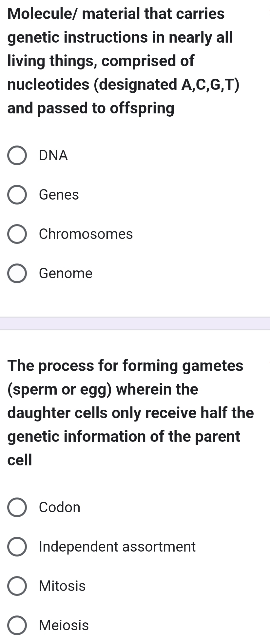The height and width of the screenshot is (644, 270).
Task: Click the 'DNA' answer label text
Action: (x=53, y=155)
